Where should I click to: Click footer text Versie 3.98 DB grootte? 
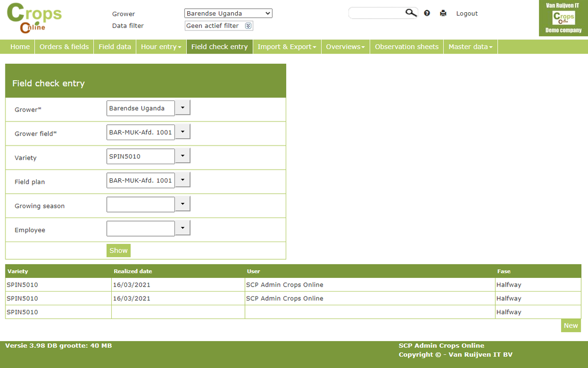tap(58, 346)
